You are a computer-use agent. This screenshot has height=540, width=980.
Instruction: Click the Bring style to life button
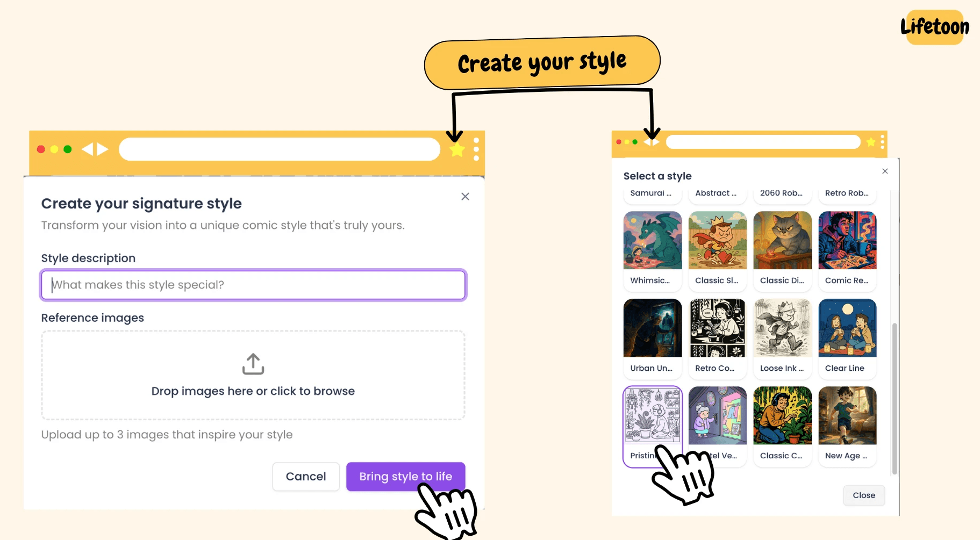pos(405,477)
